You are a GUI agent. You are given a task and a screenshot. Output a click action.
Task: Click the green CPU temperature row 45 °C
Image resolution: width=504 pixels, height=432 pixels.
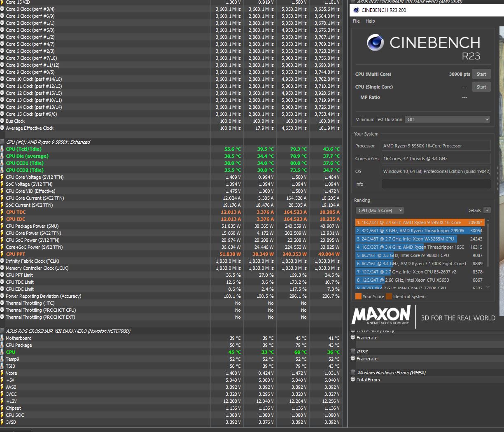[171, 352]
